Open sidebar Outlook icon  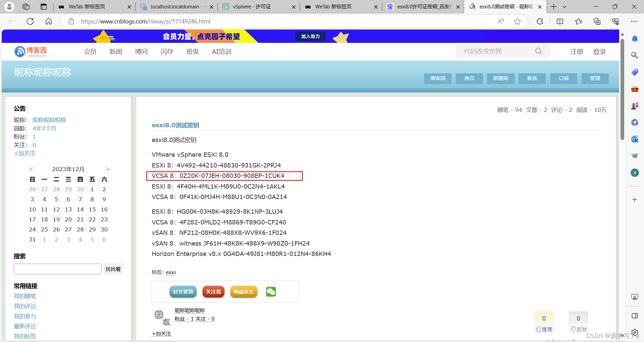(x=635, y=139)
